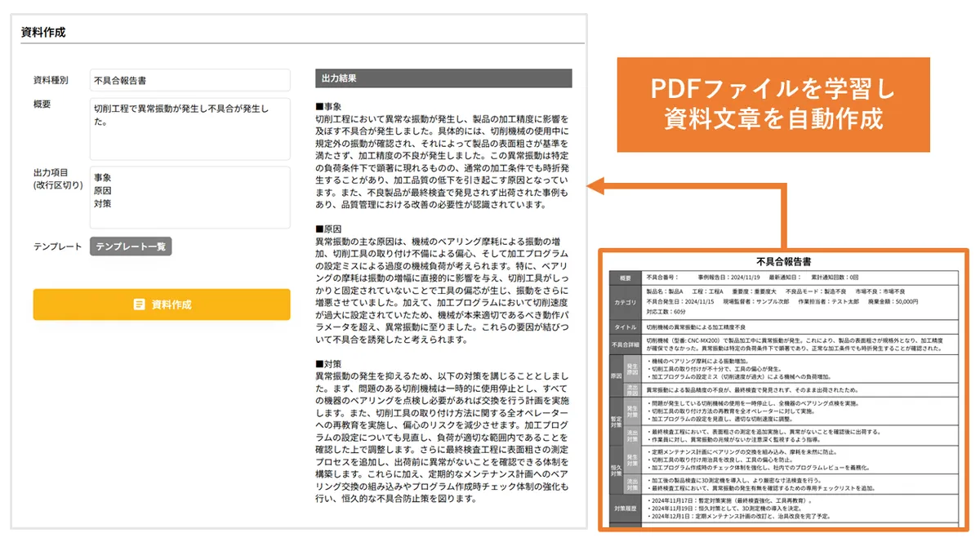
Task: Click the orange PDFファイルを学習し banner
Action: click(773, 104)
